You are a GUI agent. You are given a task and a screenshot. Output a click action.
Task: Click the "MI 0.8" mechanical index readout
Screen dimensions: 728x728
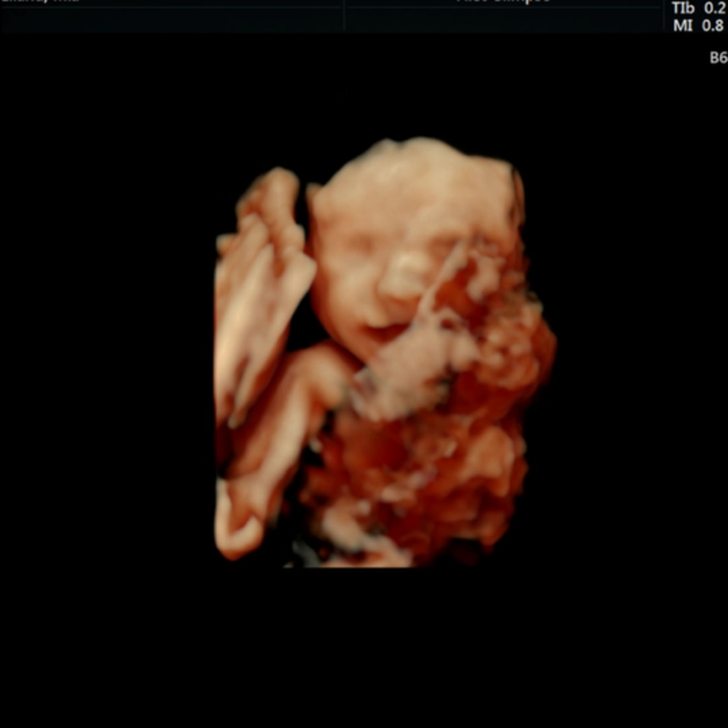[699, 25]
